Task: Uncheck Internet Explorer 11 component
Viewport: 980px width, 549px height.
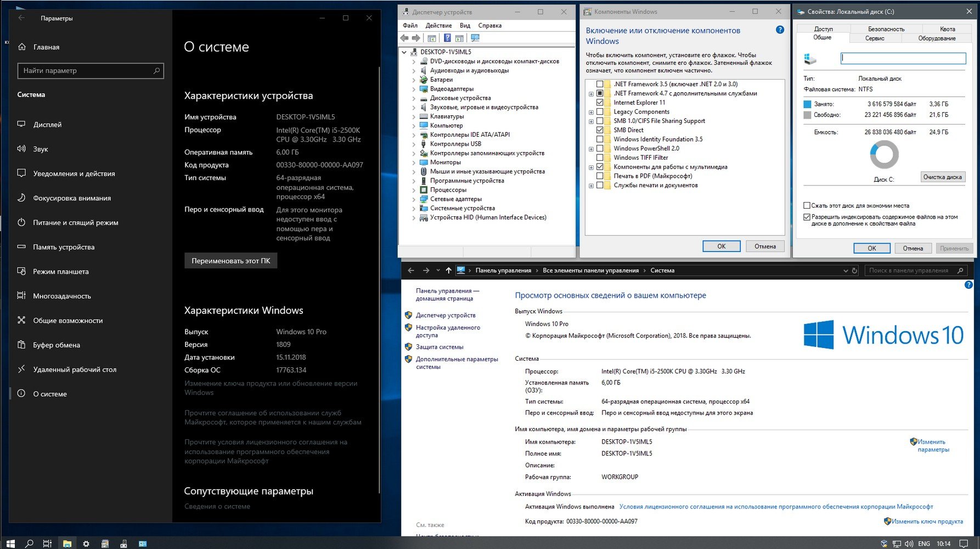Action: [x=600, y=102]
